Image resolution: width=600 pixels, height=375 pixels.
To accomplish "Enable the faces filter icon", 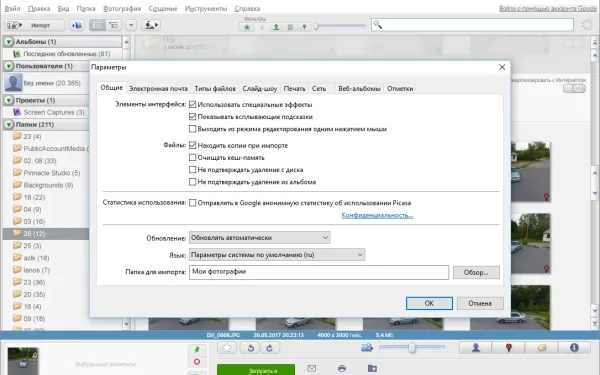I will (x=276, y=27).
